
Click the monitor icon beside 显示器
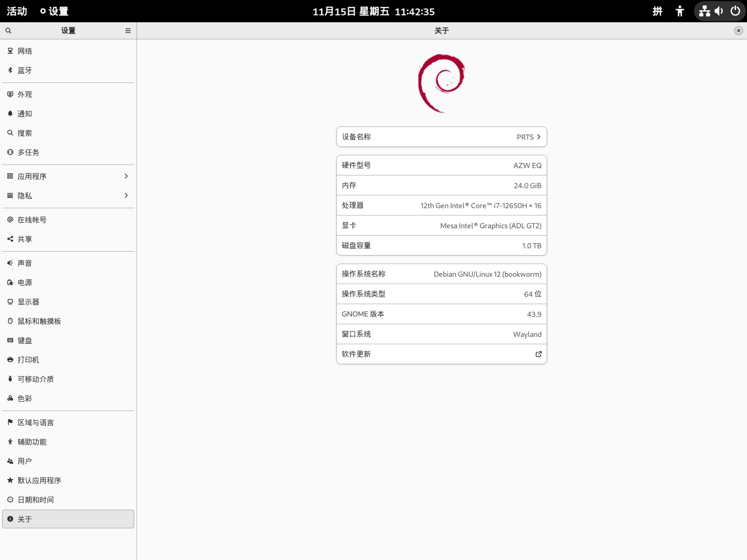pyautogui.click(x=10, y=302)
